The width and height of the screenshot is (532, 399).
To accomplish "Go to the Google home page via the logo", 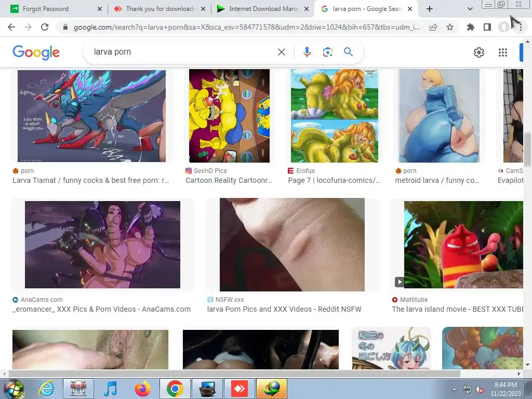I will (x=36, y=52).
